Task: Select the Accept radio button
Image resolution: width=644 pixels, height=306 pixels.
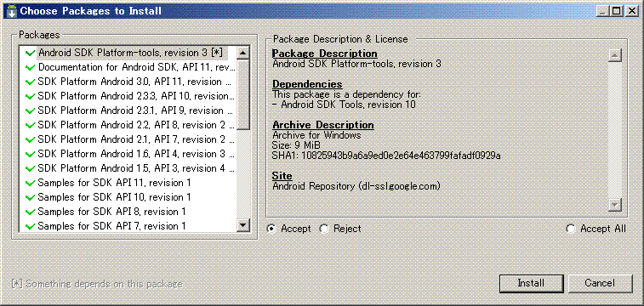Action: 271,229
